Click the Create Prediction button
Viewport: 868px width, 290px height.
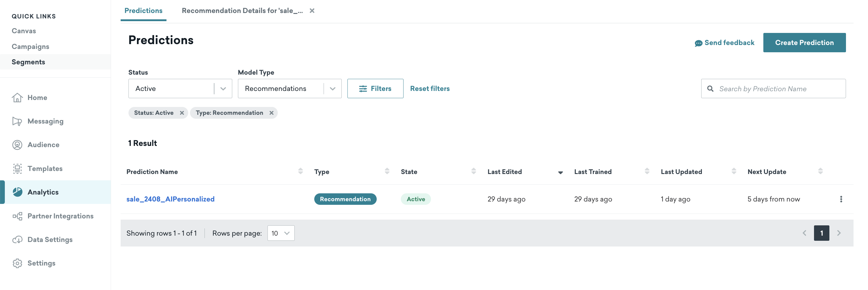point(804,43)
